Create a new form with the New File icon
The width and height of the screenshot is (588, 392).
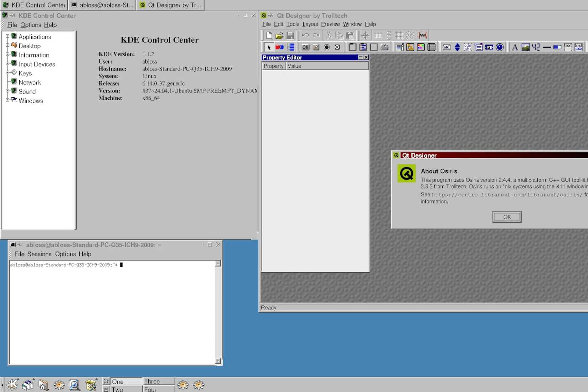[269, 35]
